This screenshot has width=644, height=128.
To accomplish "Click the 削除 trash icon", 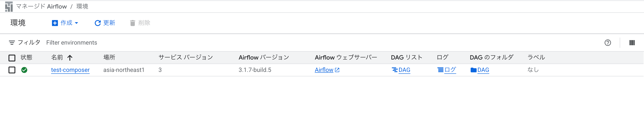I will point(132,23).
